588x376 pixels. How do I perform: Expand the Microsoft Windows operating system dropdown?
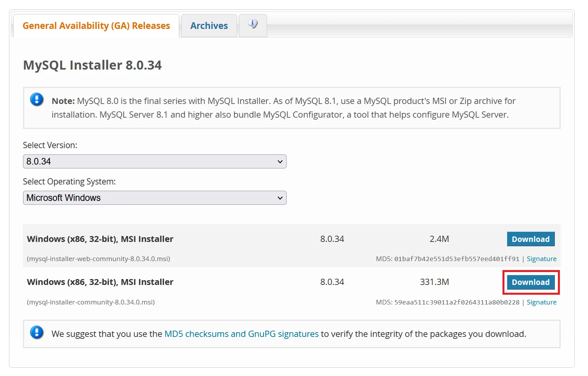tap(155, 198)
